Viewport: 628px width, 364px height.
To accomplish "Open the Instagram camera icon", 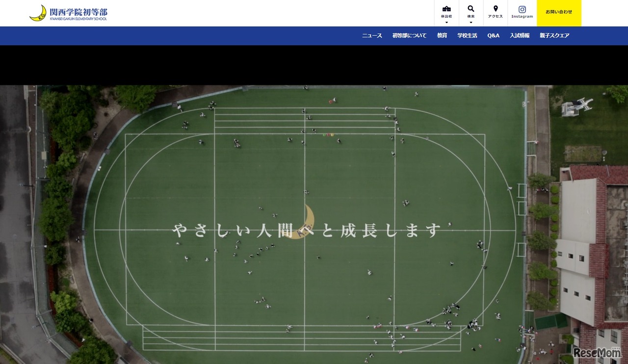I will click(x=522, y=9).
